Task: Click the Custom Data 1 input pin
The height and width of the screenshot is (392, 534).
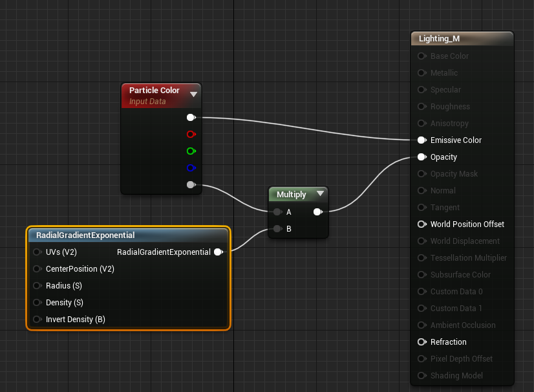Action: click(422, 308)
